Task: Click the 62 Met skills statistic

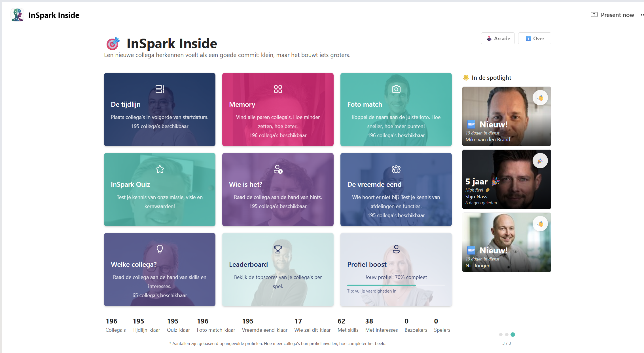Action: click(x=348, y=325)
